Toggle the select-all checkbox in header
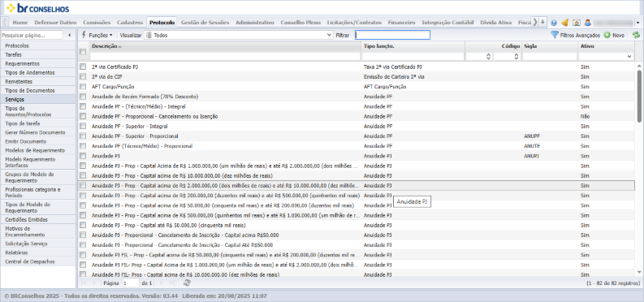 coord(83,51)
